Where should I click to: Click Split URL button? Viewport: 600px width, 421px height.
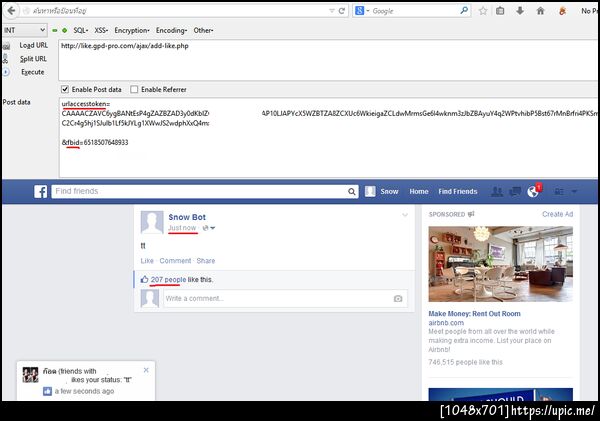pos(33,59)
